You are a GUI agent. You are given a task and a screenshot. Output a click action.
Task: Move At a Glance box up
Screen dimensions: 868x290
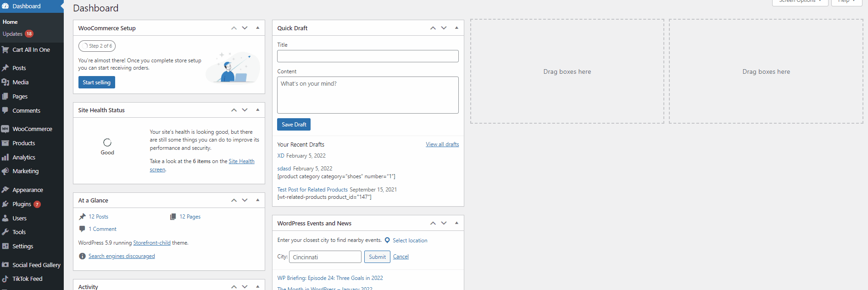[x=234, y=200]
